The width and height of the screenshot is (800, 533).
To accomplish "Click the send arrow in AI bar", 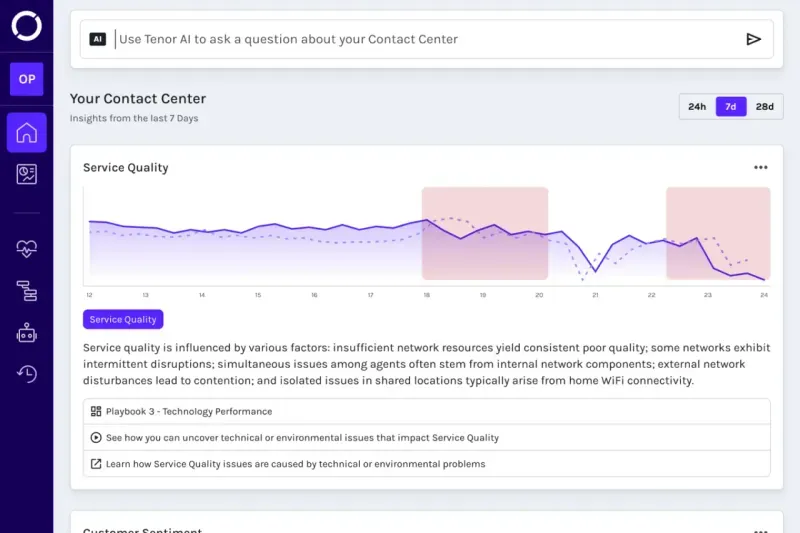I will [753, 39].
